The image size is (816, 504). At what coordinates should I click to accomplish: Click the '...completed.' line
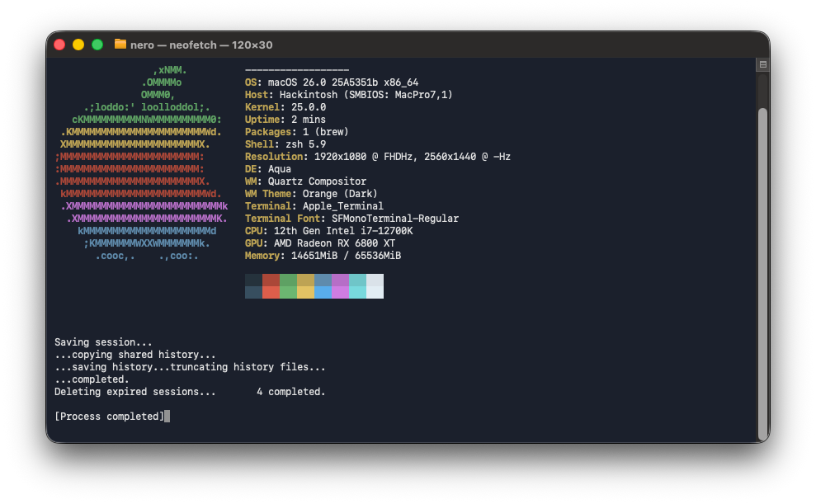(92, 379)
